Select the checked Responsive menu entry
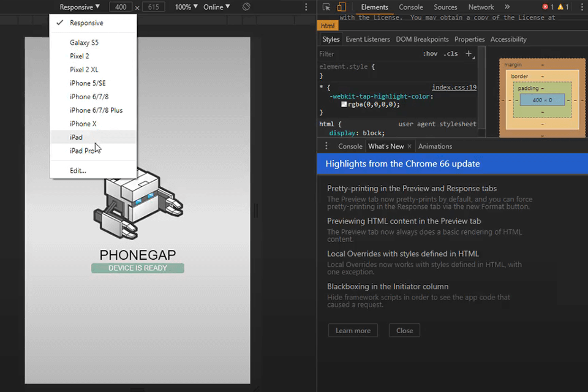588x392 pixels. pos(93,23)
